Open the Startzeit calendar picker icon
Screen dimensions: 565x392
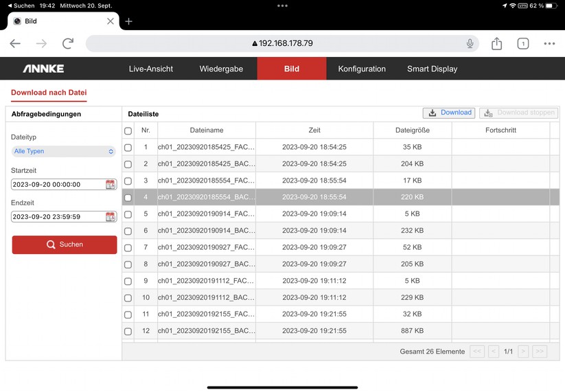tap(111, 185)
